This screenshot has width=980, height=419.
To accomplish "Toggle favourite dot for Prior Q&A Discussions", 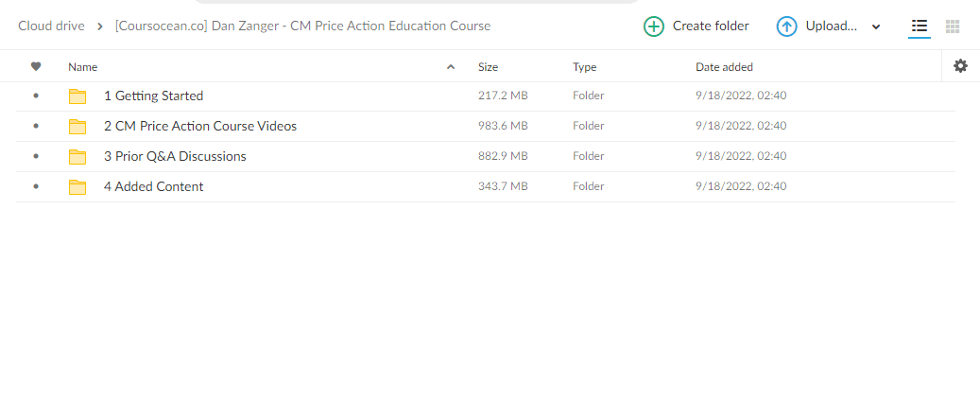I will pyautogui.click(x=36, y=156).
